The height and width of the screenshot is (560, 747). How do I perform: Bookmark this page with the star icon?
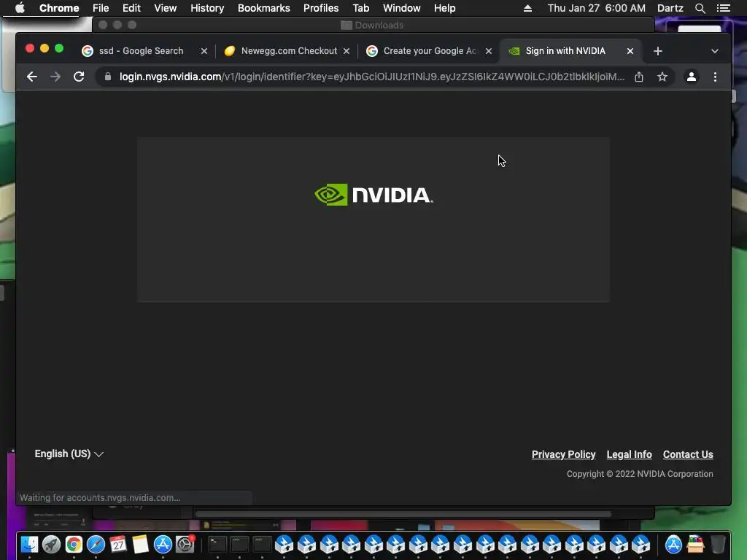pyautogui.click(x=662, y=77)
